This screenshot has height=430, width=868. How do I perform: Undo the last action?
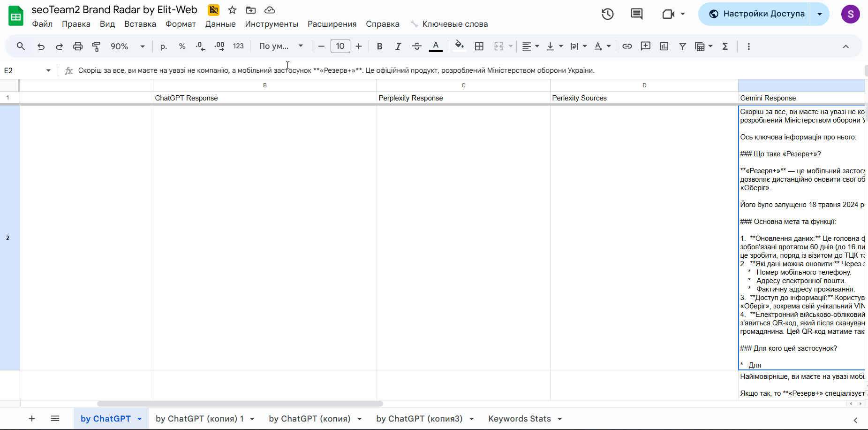(41, 46)
